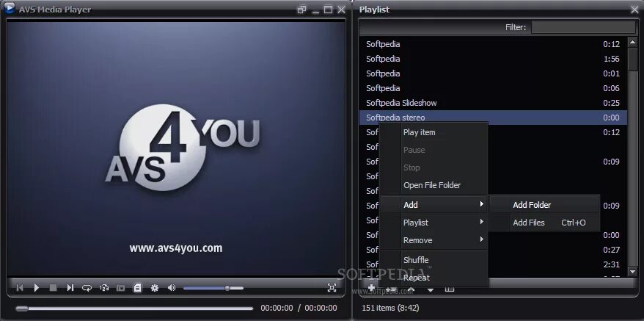The width and height of the screenshot is (644, 321).
Task: Select the Softpedia entry lasting 1:56
Action: tap(493, 59)
